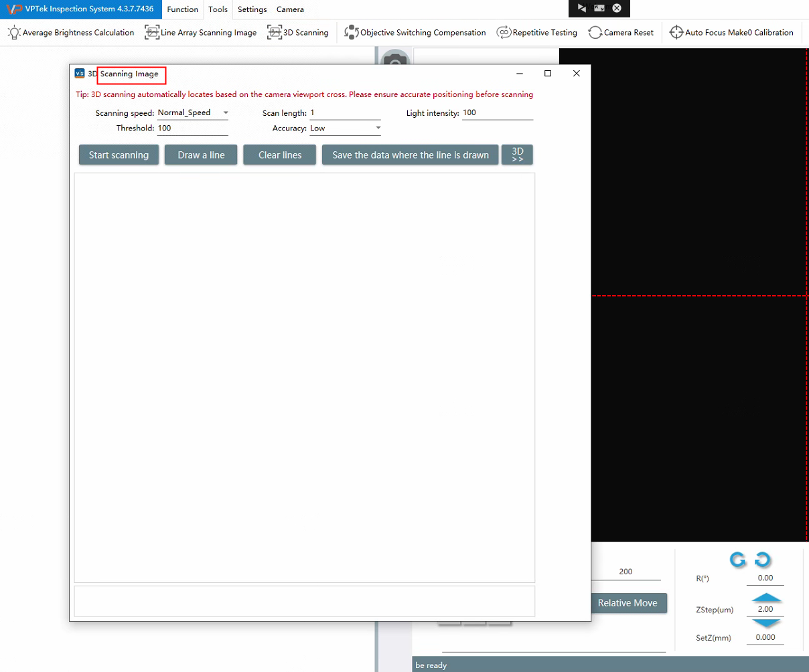
Task: Click the VPTek logo icon
Action: point(14,9)
